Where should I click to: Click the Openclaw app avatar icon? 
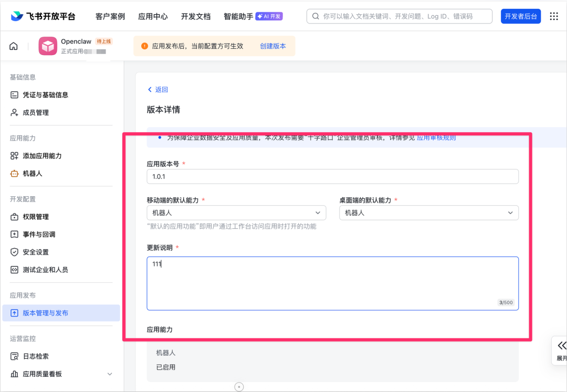tap(48, 46)
